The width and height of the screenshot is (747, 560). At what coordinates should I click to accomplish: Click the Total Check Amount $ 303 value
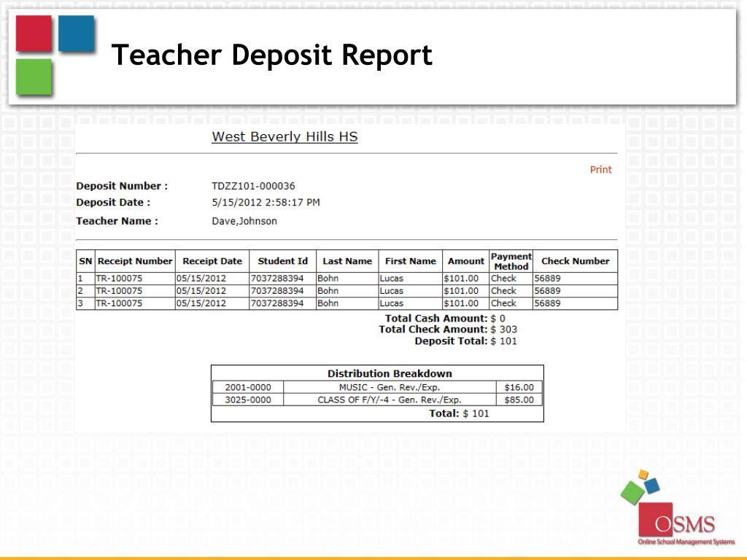(x=503, y=329)
